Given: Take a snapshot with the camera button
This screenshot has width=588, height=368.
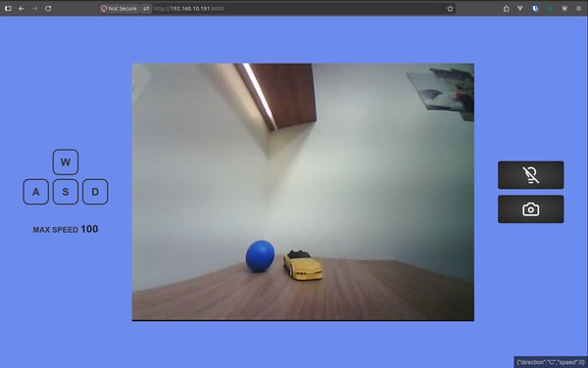Looking at the screenshot, I should point(530,208).
